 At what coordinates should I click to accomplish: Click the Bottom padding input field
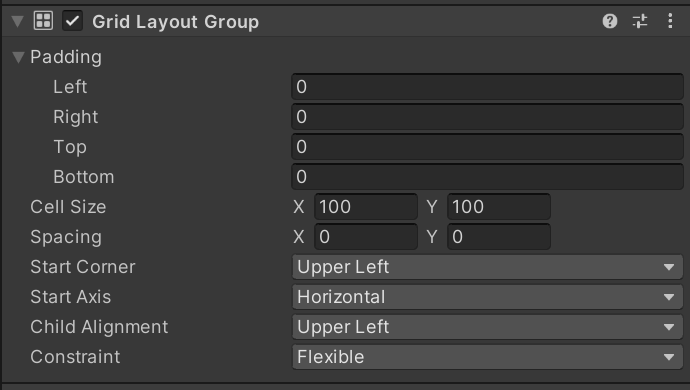point(487,177)
